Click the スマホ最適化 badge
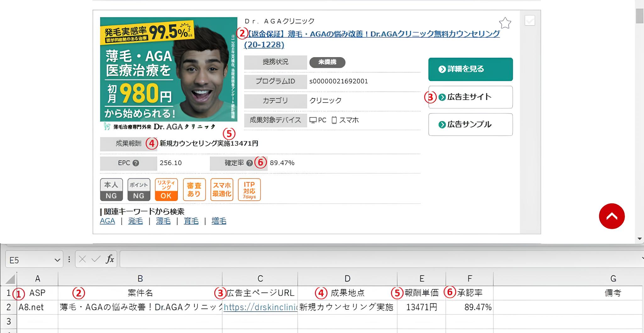 (222, 189)
